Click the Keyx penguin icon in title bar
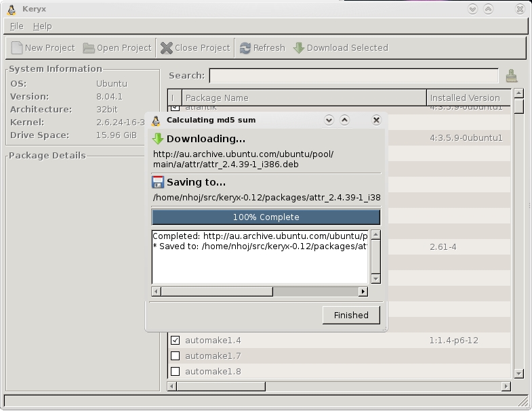This screenshot has height=411, width=532. pyautogui.click(x=12, y=9)
